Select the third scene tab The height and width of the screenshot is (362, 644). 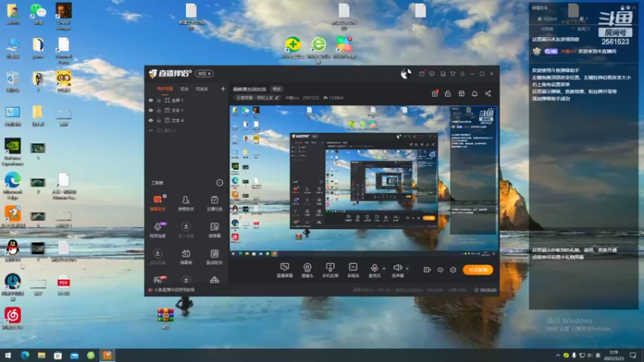[202, 88]
